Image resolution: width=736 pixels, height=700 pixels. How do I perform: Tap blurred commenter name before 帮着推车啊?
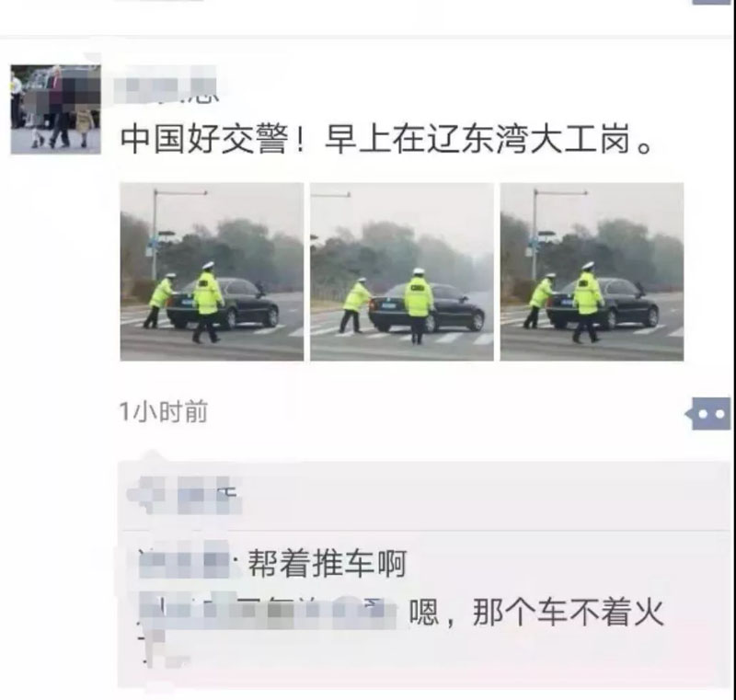pos(184,559)
